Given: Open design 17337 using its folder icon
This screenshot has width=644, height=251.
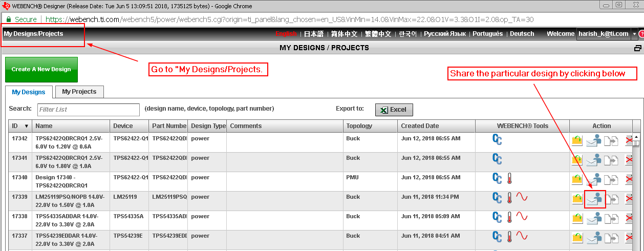Looking at the screenshot, I should 577,238.
